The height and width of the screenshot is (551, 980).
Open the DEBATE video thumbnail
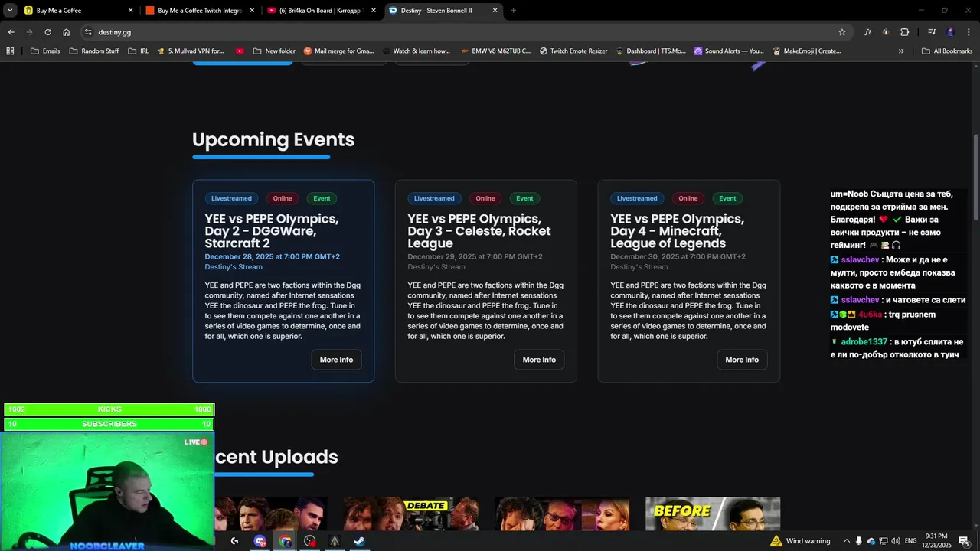point(411,514)
